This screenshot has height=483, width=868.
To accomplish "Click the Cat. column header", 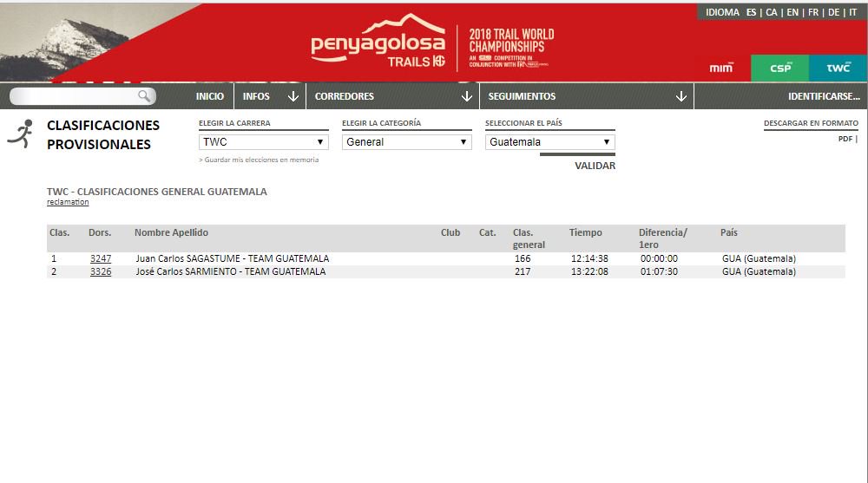I will (488, 233).
